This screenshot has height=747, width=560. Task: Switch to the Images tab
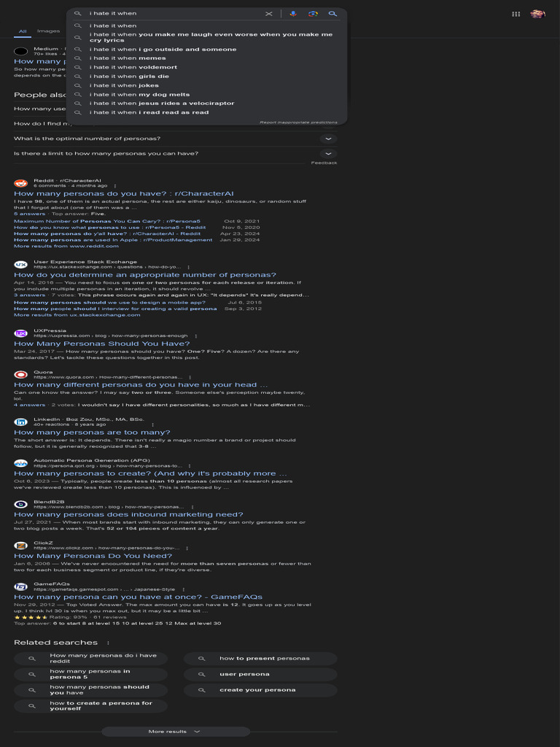pyautogui.click(x=49, y=31)
